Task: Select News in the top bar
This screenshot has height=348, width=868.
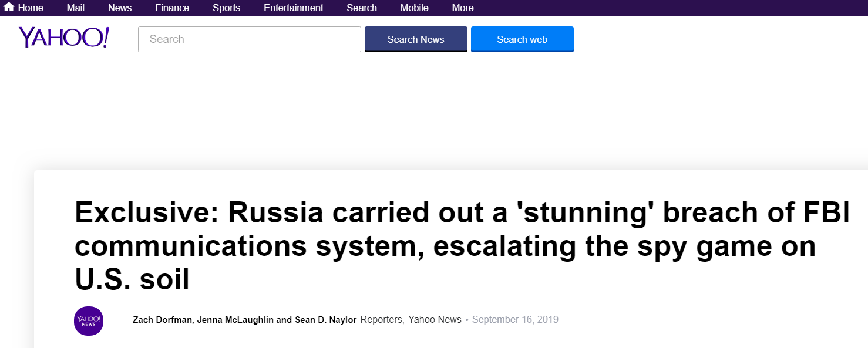Action: tap(119, 8)
